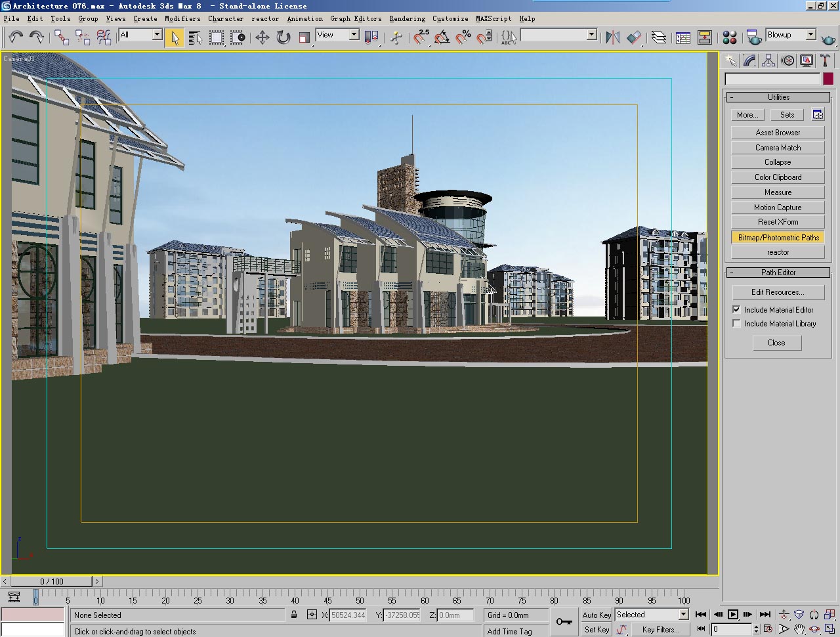The height and width of the screenshot is (637, 840).
Task: Click the Camera Match utility button
Action: [x=778, y=148]
